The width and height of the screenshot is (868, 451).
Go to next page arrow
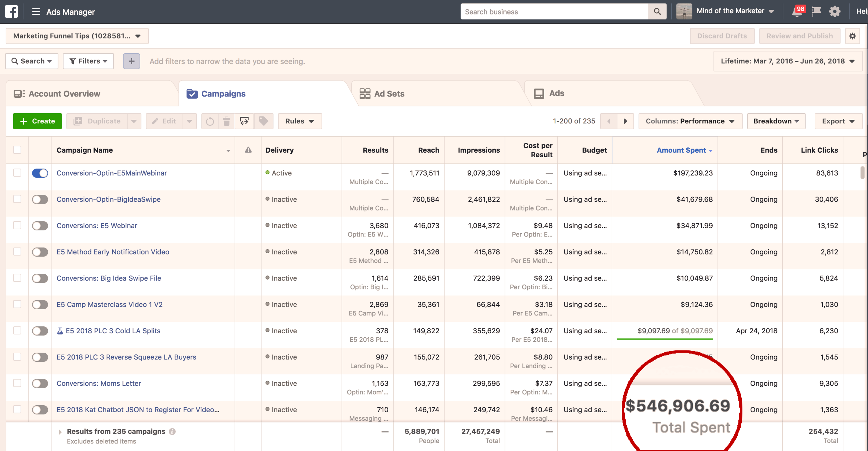point(625,121)
